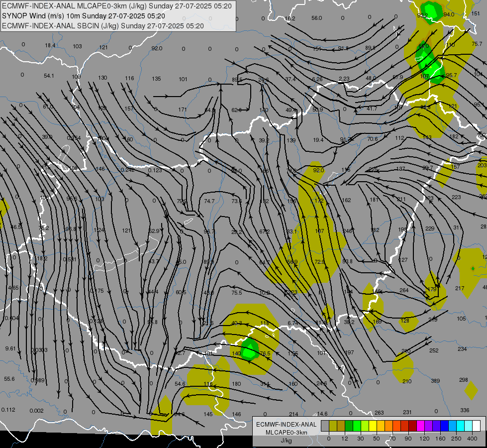
Task: Click the map value 4.65
Action: [x=13, y=288]
